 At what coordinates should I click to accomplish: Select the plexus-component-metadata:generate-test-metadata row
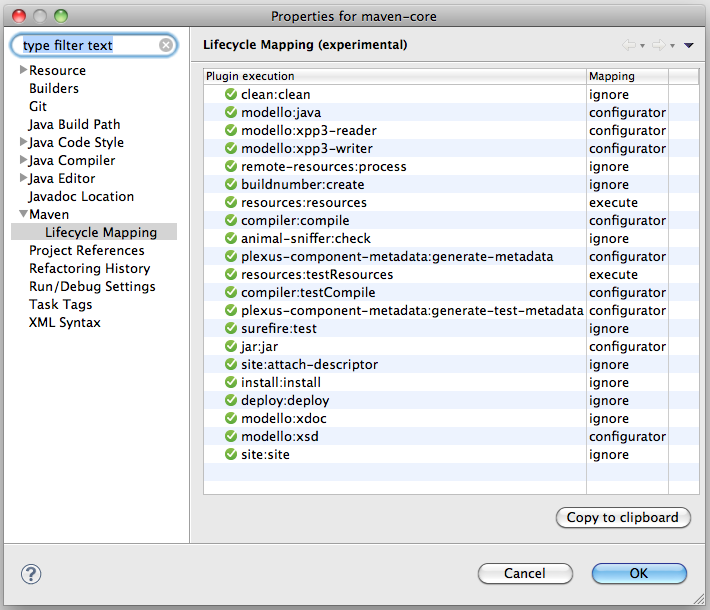click(x=451, y=310)
